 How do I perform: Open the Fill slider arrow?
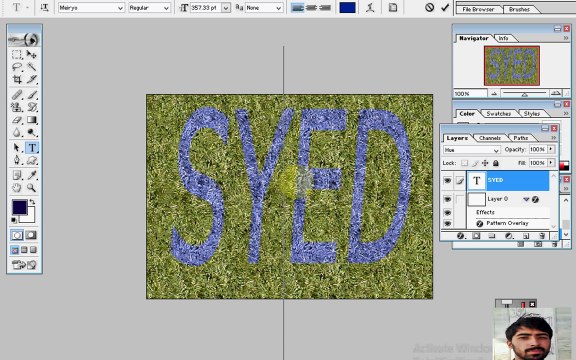551,162
